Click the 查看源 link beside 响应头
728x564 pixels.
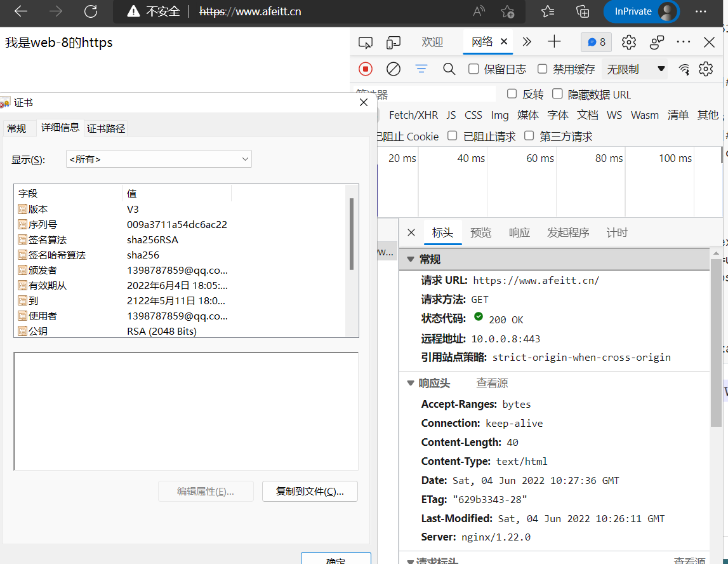pos(492,383)
